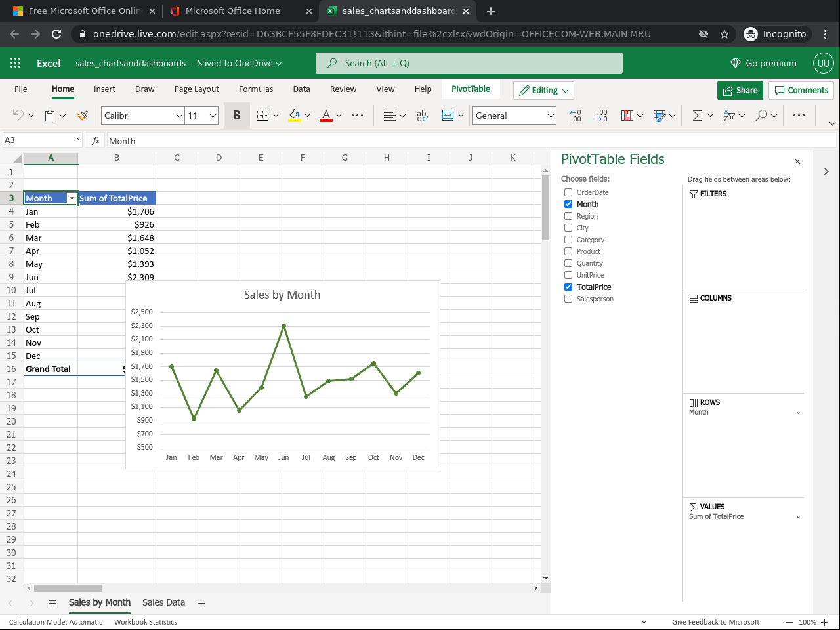840x630 pixels.
Task: Apply the yellow fill color
Action: click(x=295, y=115)
